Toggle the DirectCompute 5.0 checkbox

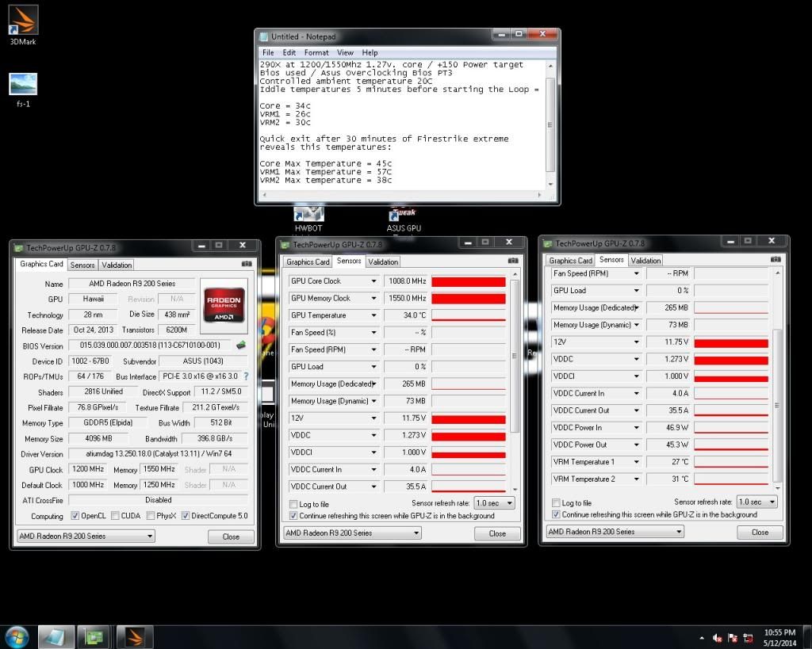coord(185,516)
